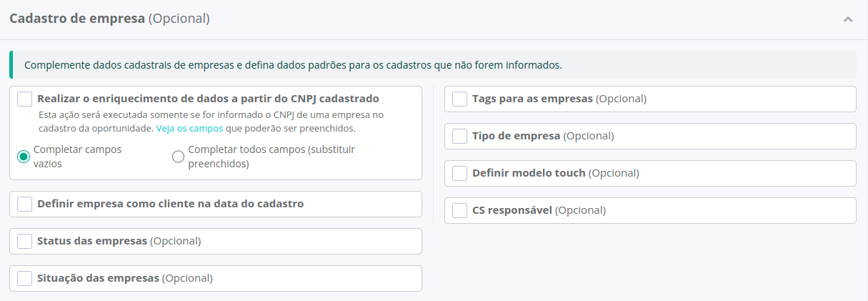The width and height of the screenshot is (868, 301).
Task: Collapse the Cadastro de empresa section chevron
Action: coord(847,19)
